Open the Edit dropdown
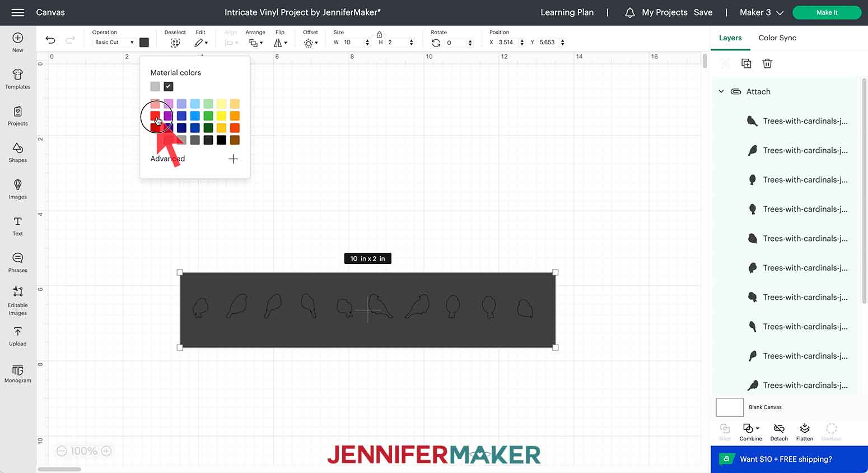868x473 pixels. [x=201, y=43]
